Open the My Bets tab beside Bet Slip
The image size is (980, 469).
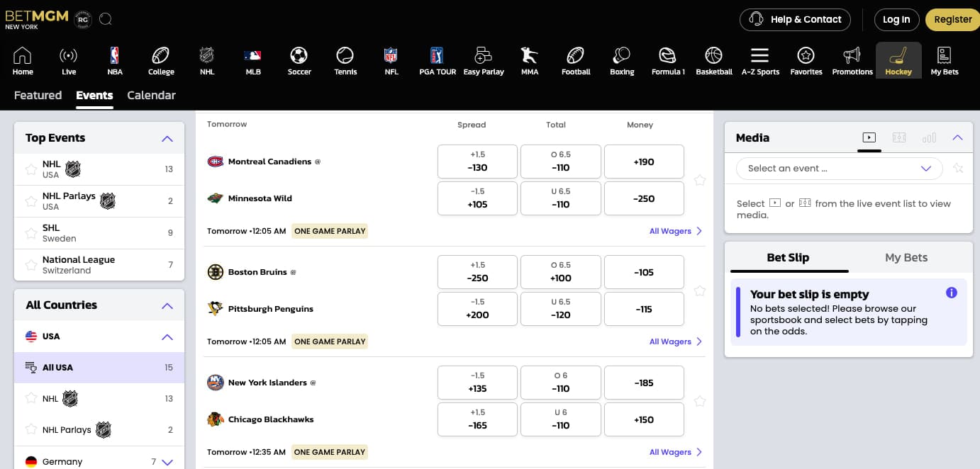(906, 258)
